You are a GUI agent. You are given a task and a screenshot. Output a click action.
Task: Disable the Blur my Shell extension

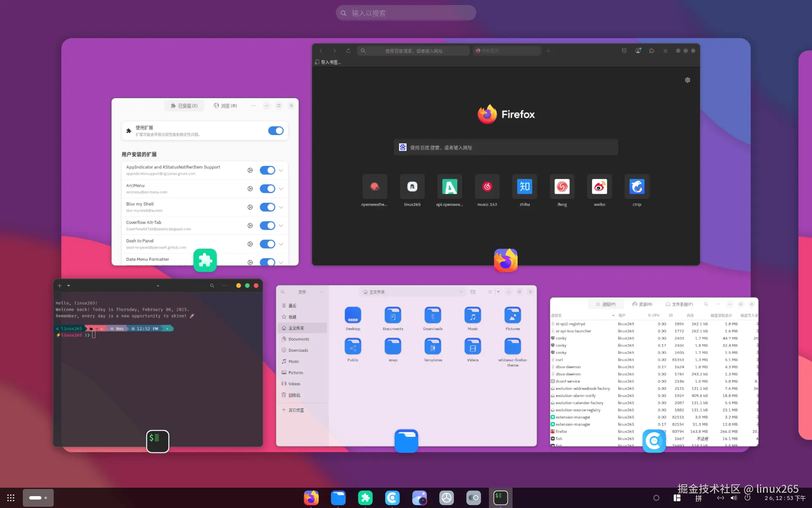pos(267,207)
